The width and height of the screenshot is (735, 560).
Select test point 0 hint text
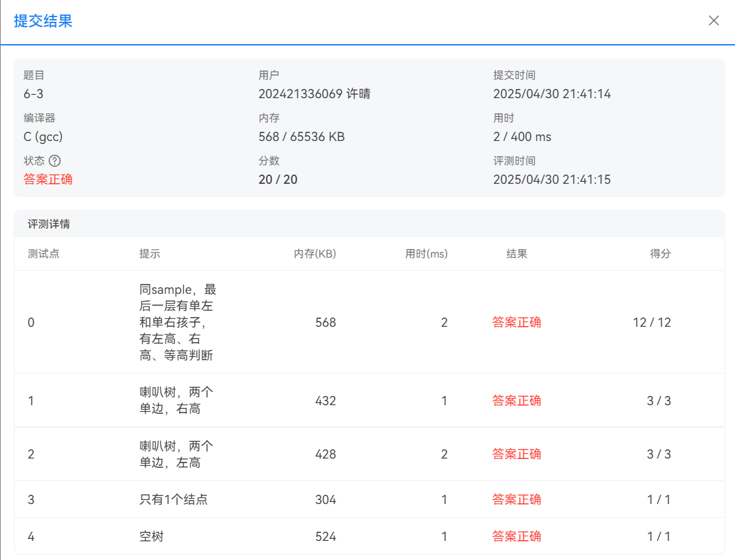tap(176, 322)
